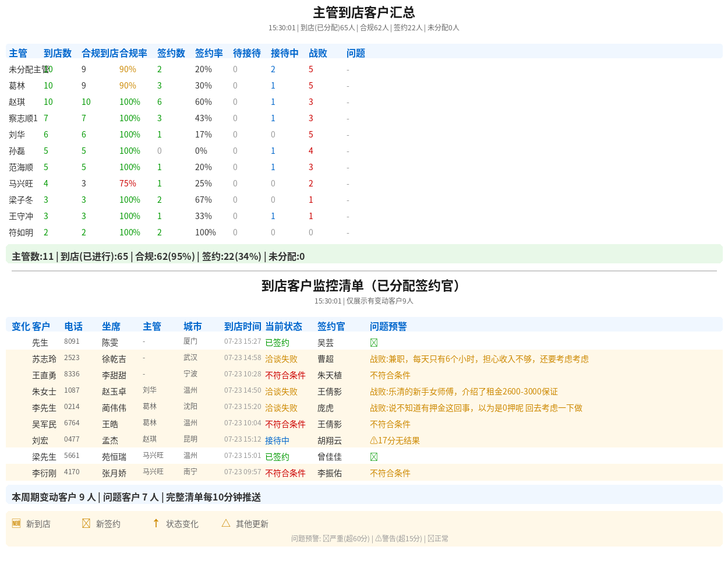This screenshot has height=571, width=728.
Task: Click the summary line 主管数:11 totals
Action: pos(158,256)
